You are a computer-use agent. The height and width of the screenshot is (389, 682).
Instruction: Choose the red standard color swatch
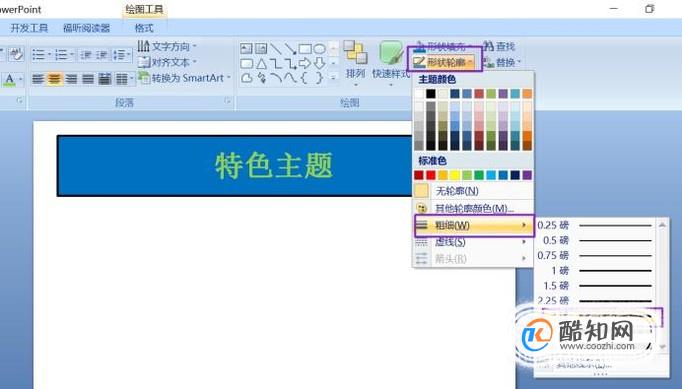coord(431,175)
